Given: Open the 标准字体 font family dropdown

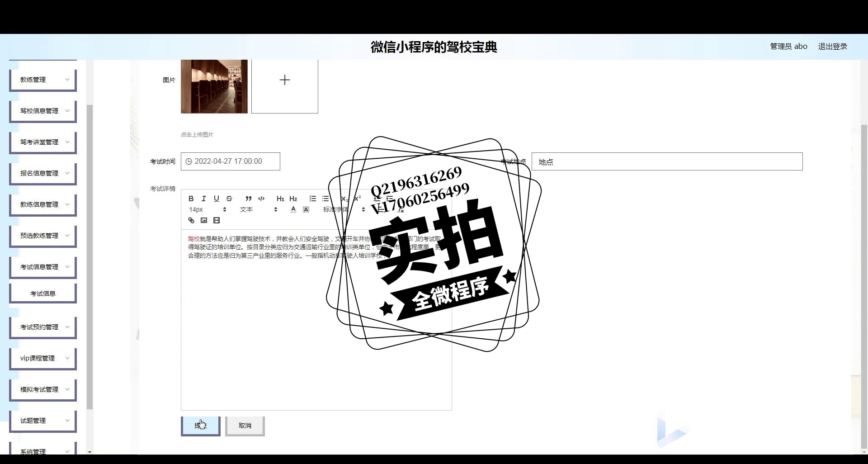Looking at the screenshot, I should pos(344,209).
